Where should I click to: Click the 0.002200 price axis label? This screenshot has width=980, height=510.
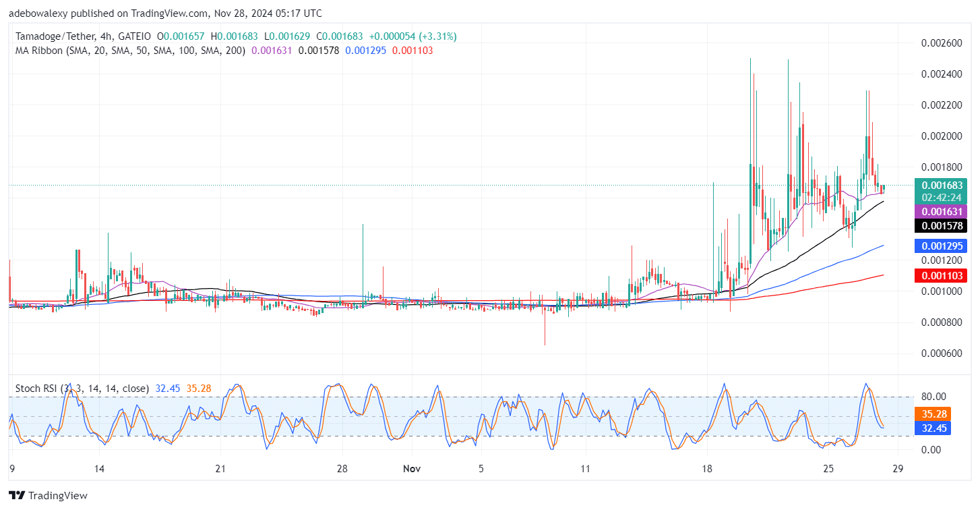pos(940,105)
